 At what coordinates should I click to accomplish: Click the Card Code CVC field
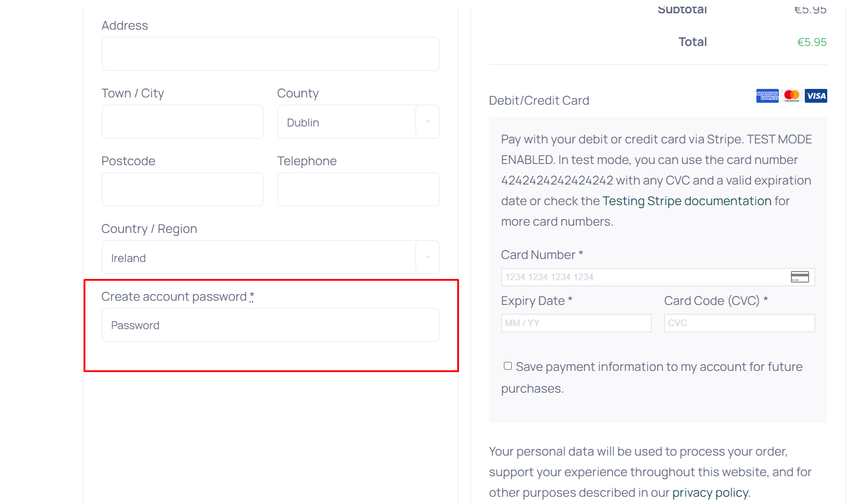pyautogui.click(x=739, y=323)
